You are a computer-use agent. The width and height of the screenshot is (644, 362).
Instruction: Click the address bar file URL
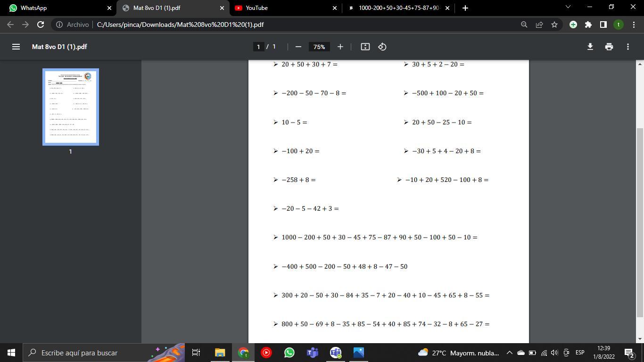tap(180, 25)
